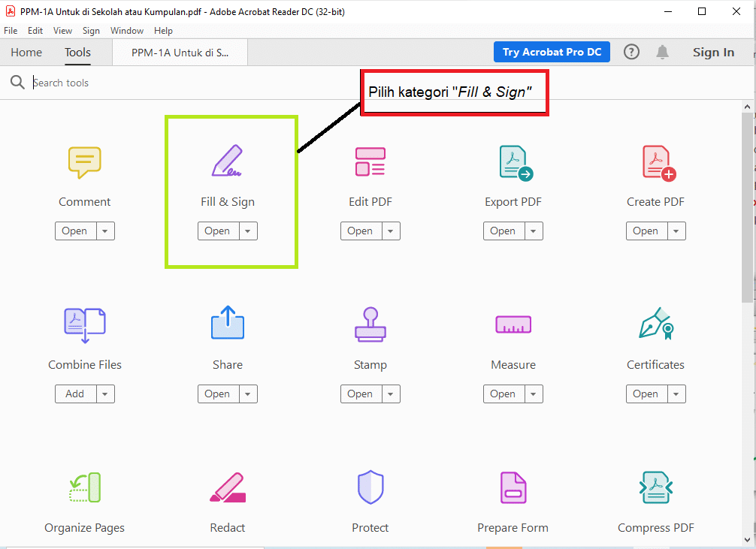This screenshot has height=549, width=756.
Task: Click the Comment tool icon
Action: (x=84, y=162)
